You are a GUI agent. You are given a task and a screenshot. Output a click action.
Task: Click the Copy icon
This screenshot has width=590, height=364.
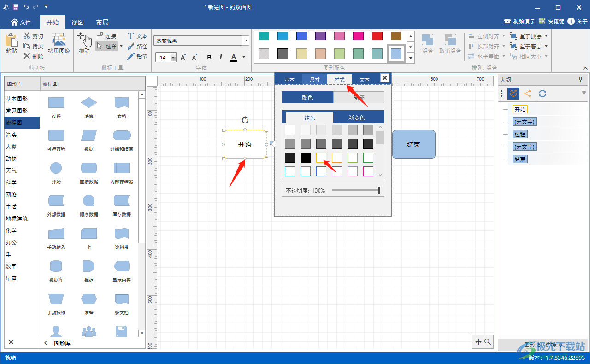[x=27, y=46]
